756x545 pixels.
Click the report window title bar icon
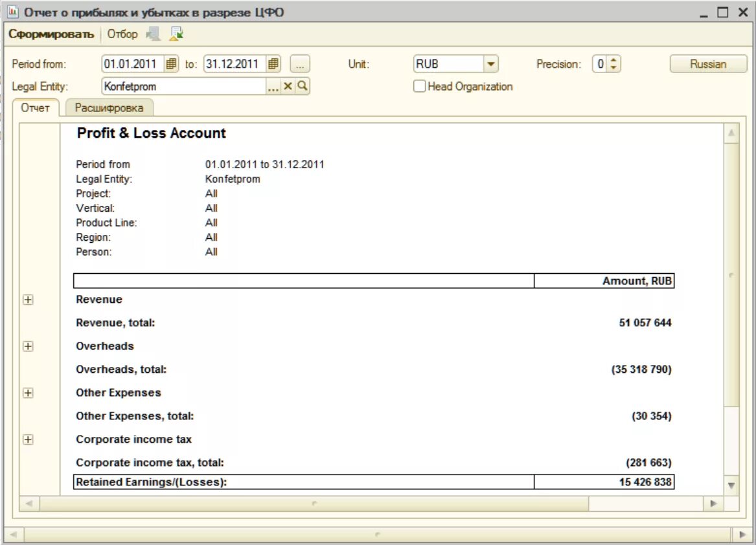click(13, 12)
